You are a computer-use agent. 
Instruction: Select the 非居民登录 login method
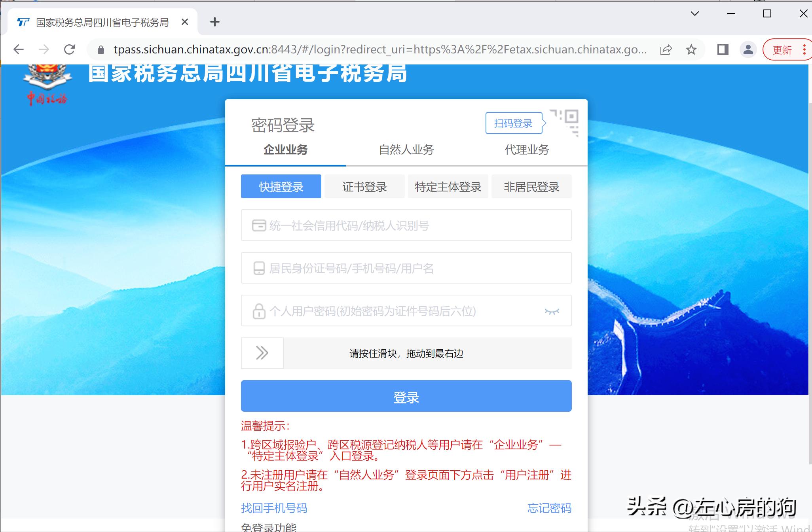click(531, 186)
